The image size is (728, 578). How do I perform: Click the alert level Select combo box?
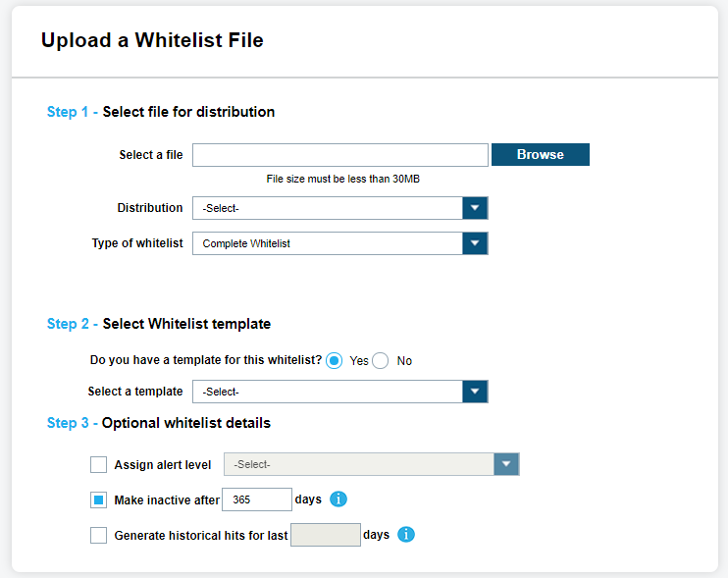click(x=358, y=464)
